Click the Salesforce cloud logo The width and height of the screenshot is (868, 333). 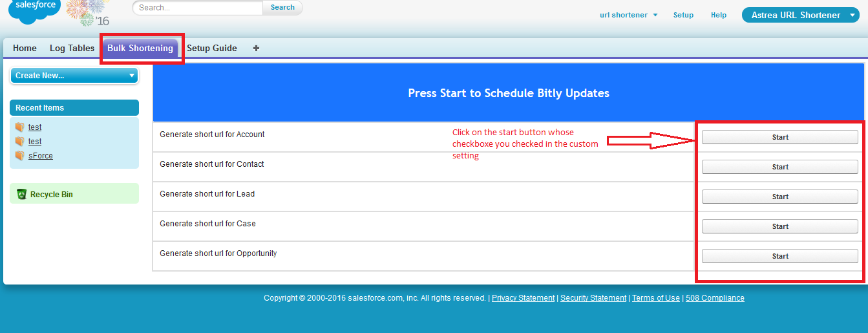tap(34, 10)
